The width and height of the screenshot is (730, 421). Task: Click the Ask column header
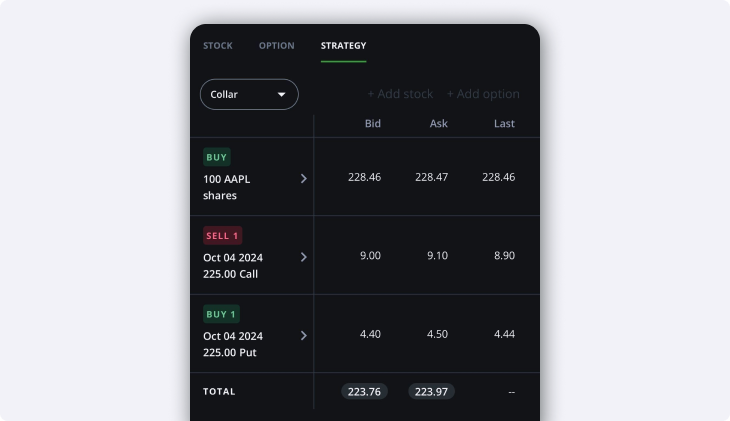438,124
